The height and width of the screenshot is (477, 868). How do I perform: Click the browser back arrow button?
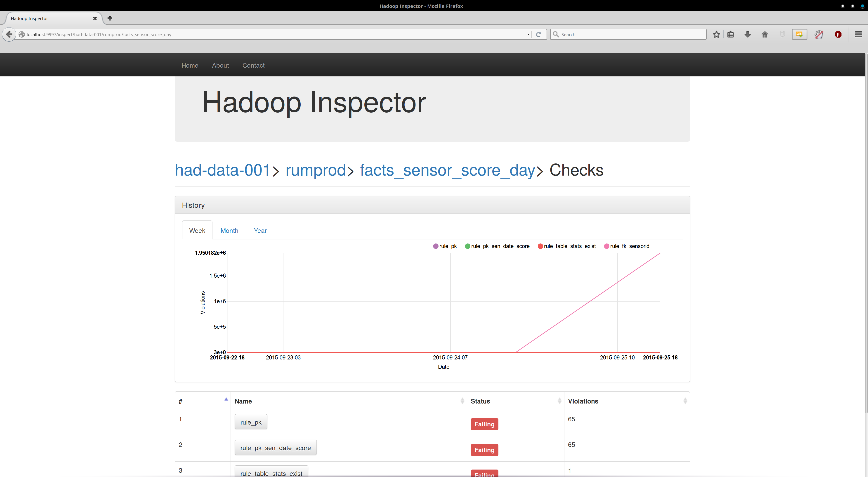tap(9, 34)
